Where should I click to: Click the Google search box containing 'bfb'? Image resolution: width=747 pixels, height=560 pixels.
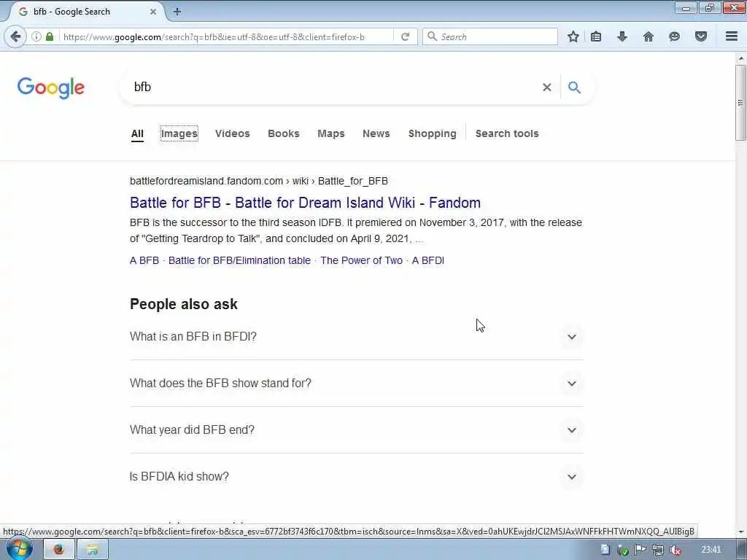[x=333, y=87]
